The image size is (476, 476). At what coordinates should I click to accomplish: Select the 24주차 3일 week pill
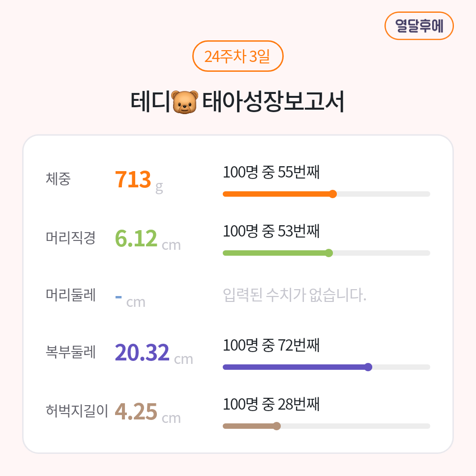tap(238, 57)
